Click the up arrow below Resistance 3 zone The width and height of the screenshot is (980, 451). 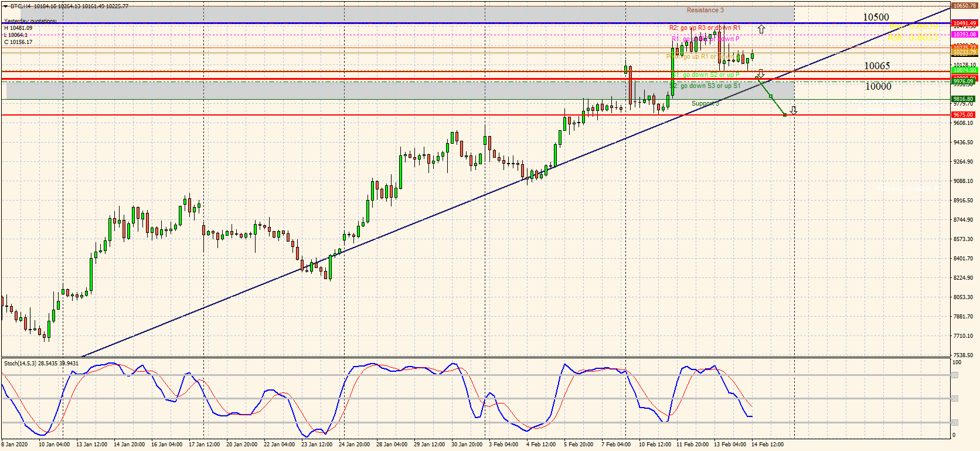pos(761,29)
